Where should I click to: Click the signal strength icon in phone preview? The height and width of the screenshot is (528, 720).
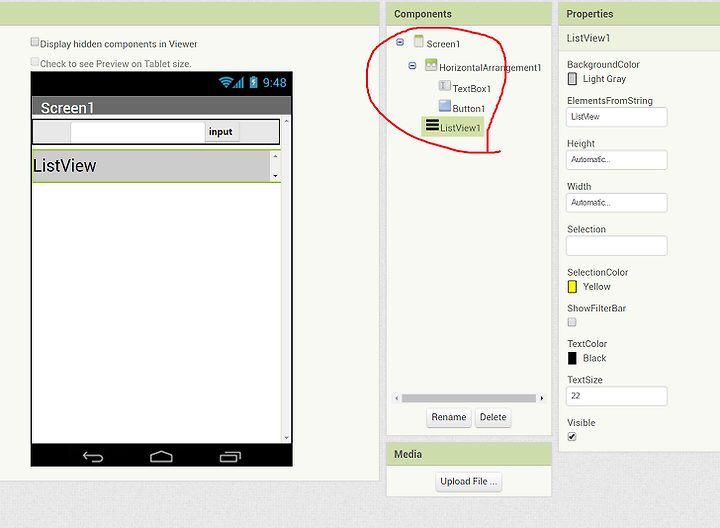point(238,83)
